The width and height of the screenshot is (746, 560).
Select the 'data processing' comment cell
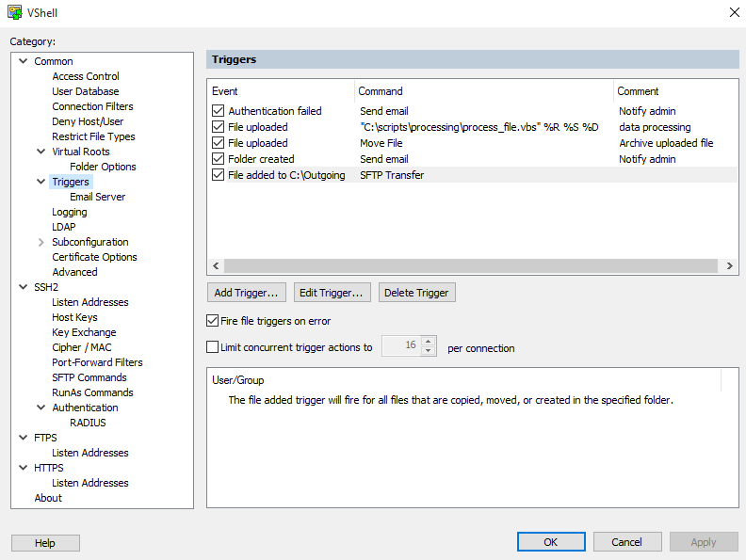tap(655, 127)
